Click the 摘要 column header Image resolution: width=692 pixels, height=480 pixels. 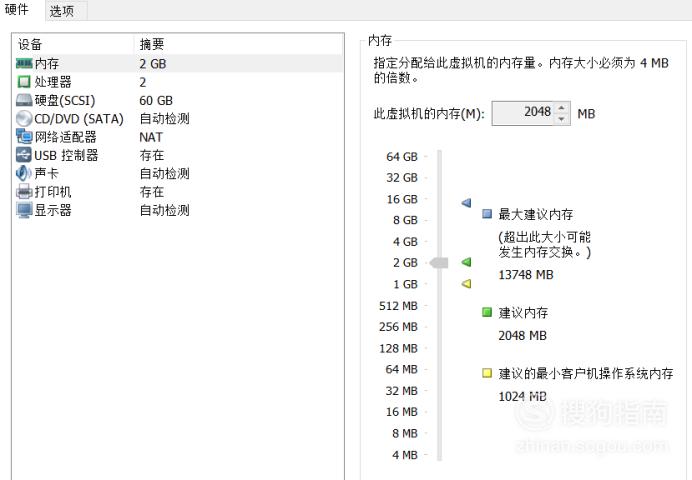pos(238,44)
